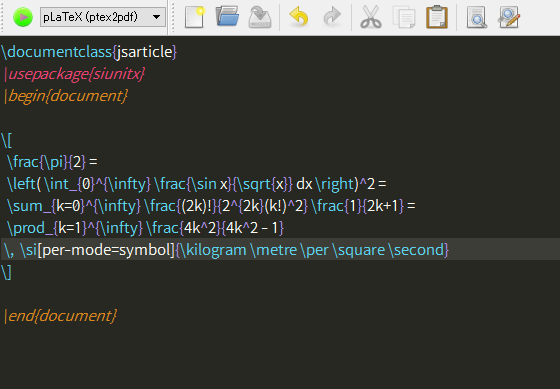Click the line starting with \sum_{k=0}

pos(211,206)
